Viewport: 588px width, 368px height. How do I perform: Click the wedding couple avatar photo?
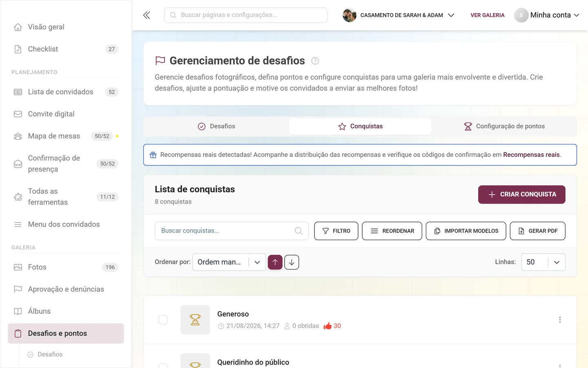coord(350,15)
